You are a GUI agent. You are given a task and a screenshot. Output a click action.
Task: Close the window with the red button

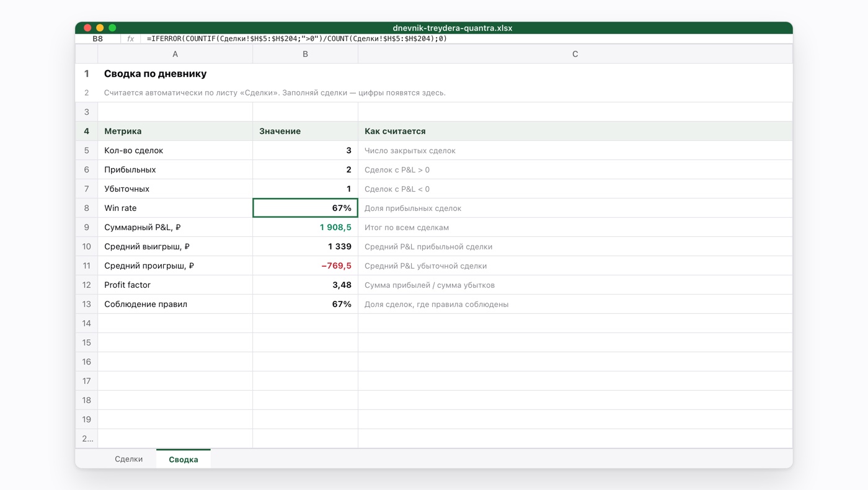tap(87, 28)
